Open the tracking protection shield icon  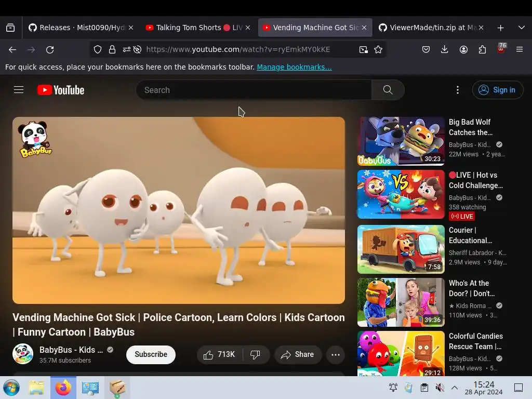coord(98,49)
